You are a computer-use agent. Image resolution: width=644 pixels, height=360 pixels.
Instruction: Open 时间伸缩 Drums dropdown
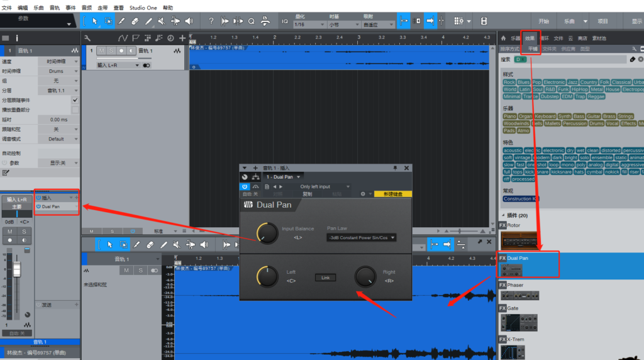58,71
